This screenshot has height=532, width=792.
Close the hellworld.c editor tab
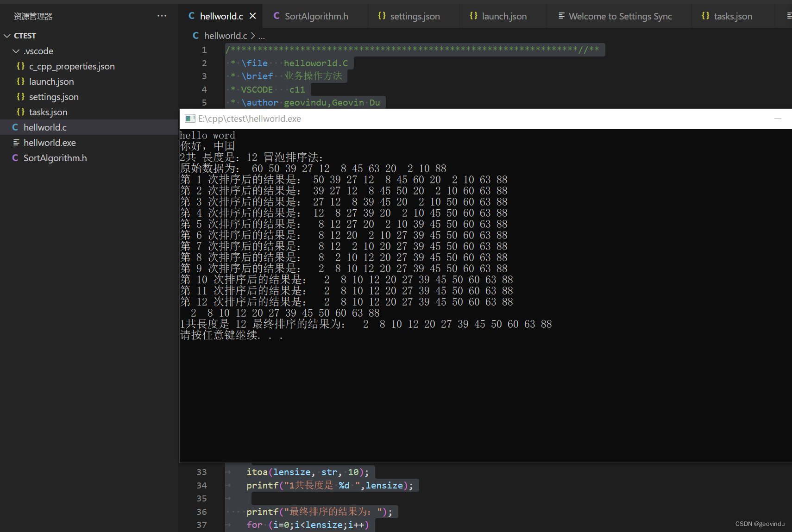pyautogui.click(x=252, y=16)
